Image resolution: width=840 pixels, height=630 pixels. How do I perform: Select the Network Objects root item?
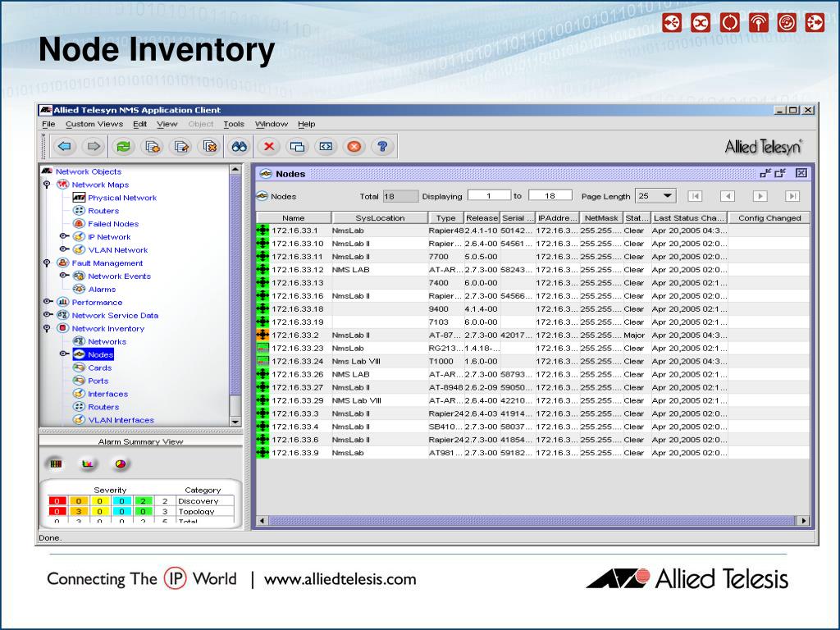(x=89, y=171)
